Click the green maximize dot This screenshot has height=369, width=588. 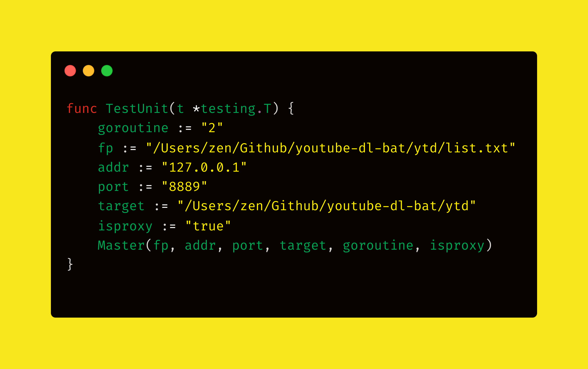click(x=107, y=71)
